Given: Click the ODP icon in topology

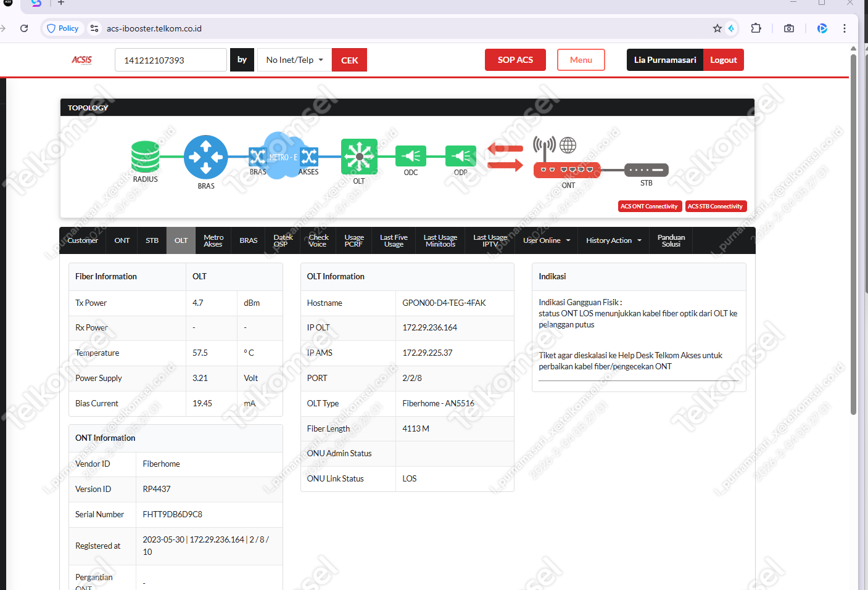Looking at the screenshot, I should 461,156.
